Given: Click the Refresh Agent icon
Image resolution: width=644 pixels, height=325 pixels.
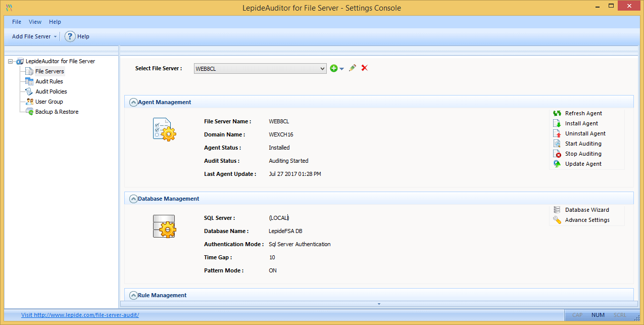Looking at the screenshot, I should coord(557,113).
